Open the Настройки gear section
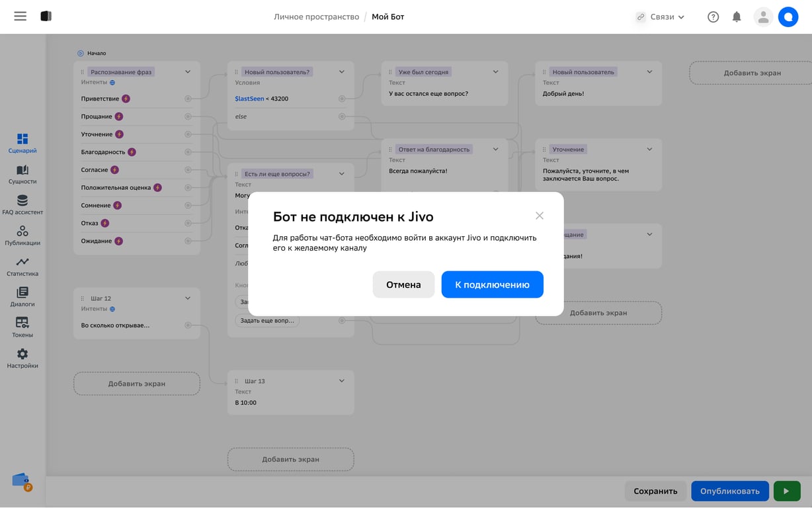 coord(22,359)
